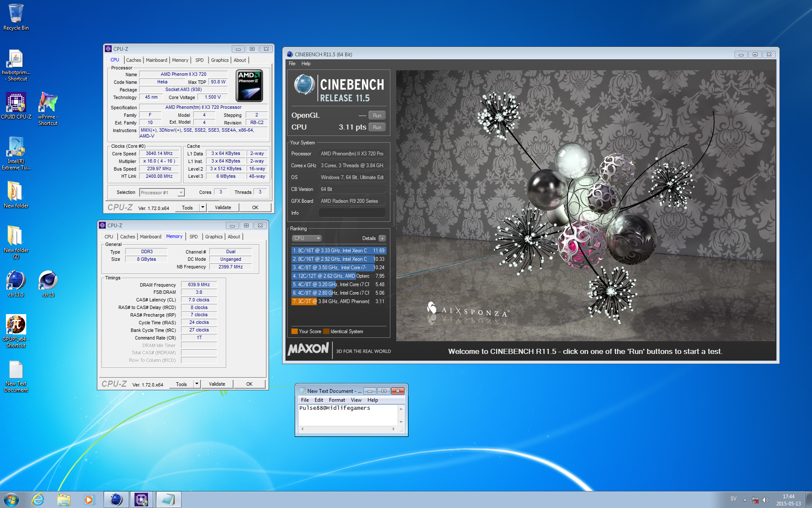Switch to Notepad taskbar button
Screen dimensions: 812x508
(x=168, y=500)
